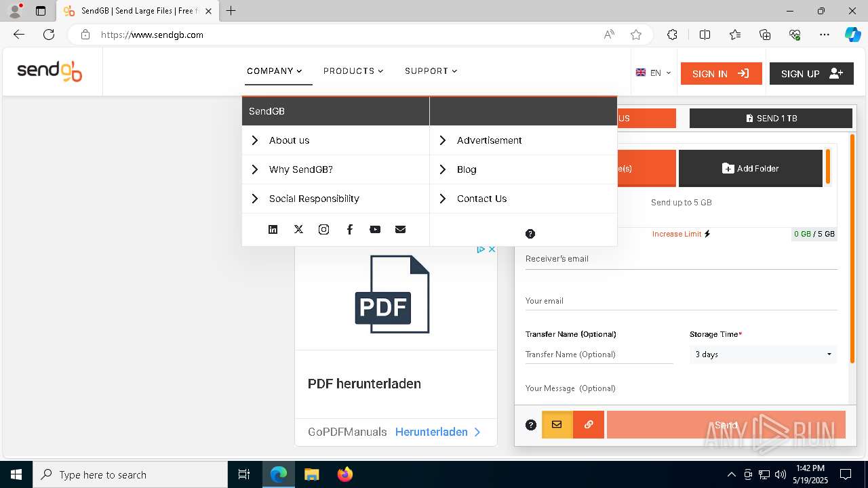Open browser Extensions icon
Screen dimensions: 868x488
tap(672, 35)
